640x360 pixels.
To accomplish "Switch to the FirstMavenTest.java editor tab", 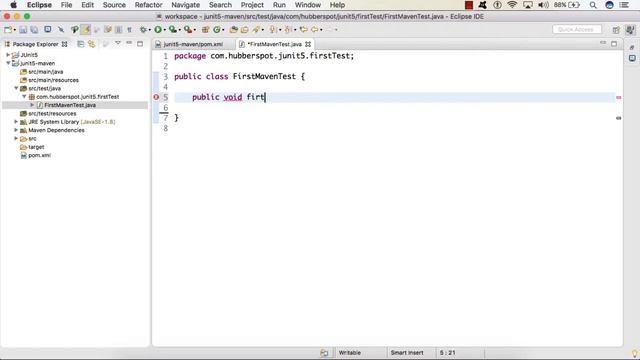I will (x=274, y=44).
